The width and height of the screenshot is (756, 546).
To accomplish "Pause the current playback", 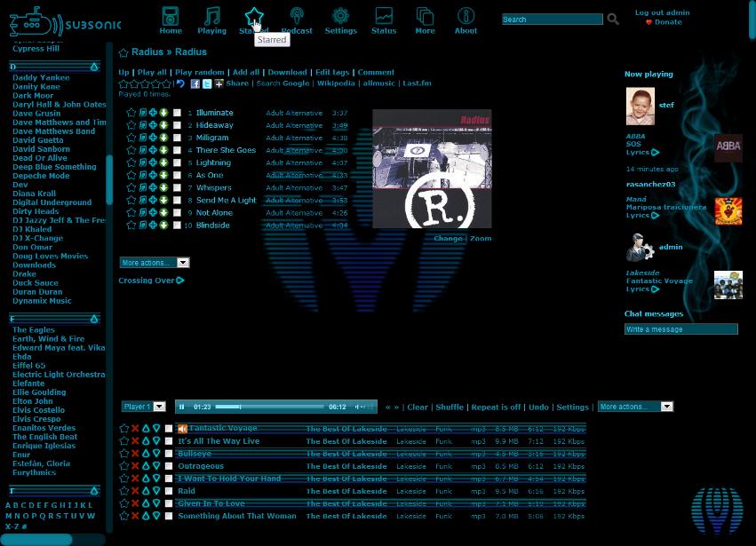I will [182, 408].
